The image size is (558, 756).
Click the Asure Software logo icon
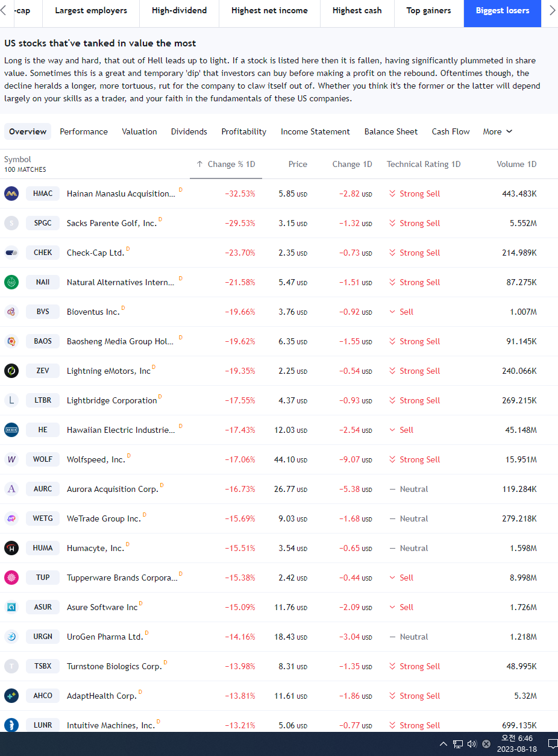coord(11,607)
